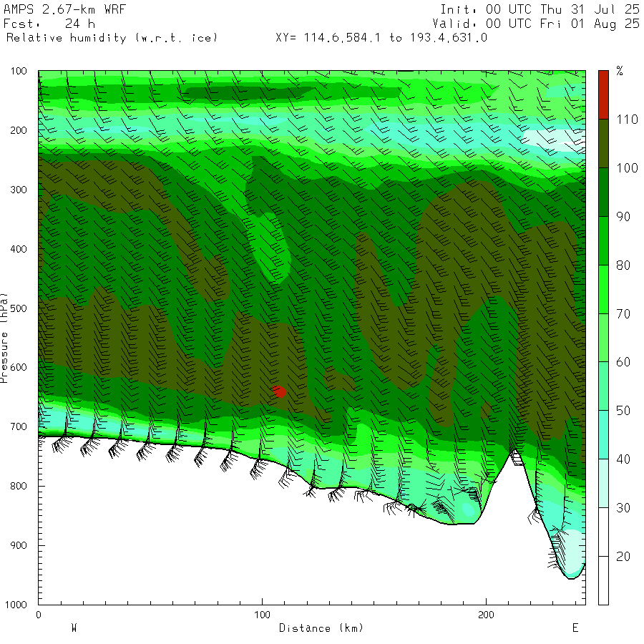Click the '110' colorbar tick label

627,119
